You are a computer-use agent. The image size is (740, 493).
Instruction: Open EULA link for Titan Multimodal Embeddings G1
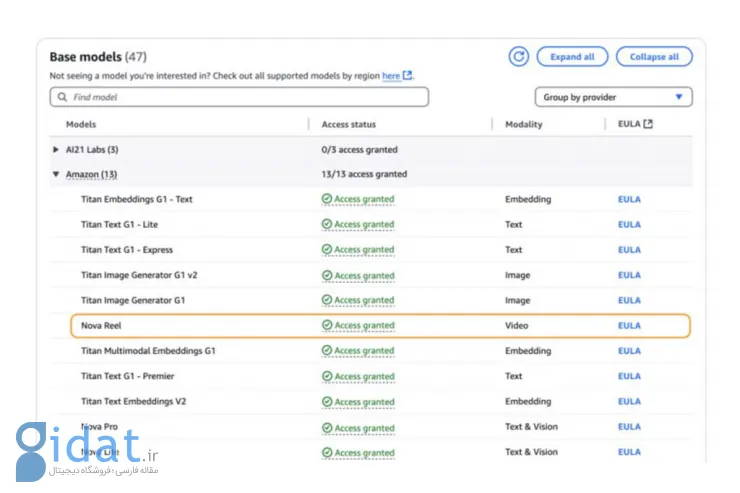pos(629,351)
